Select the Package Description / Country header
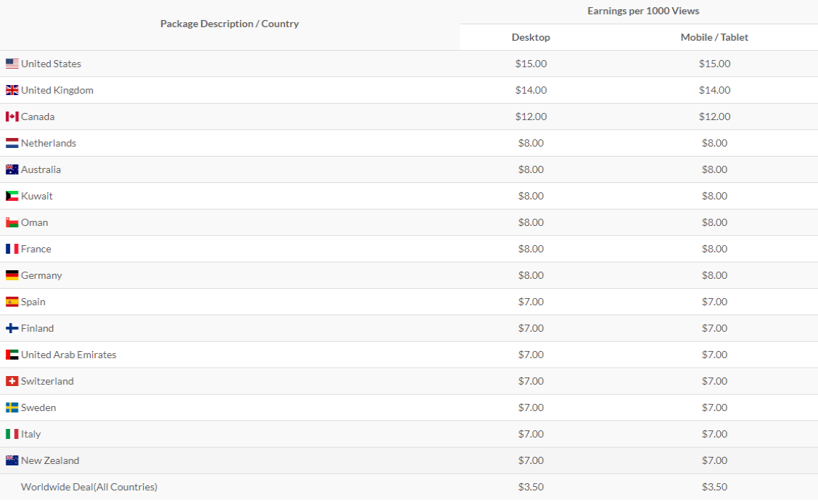This screenshot has height=504, width=818. (230, 24)
